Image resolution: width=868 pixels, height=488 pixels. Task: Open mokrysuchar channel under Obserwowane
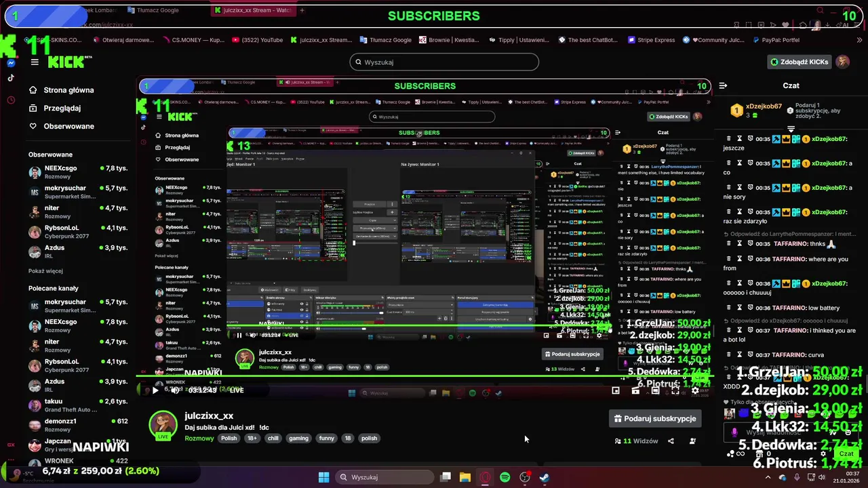(78, 192)
